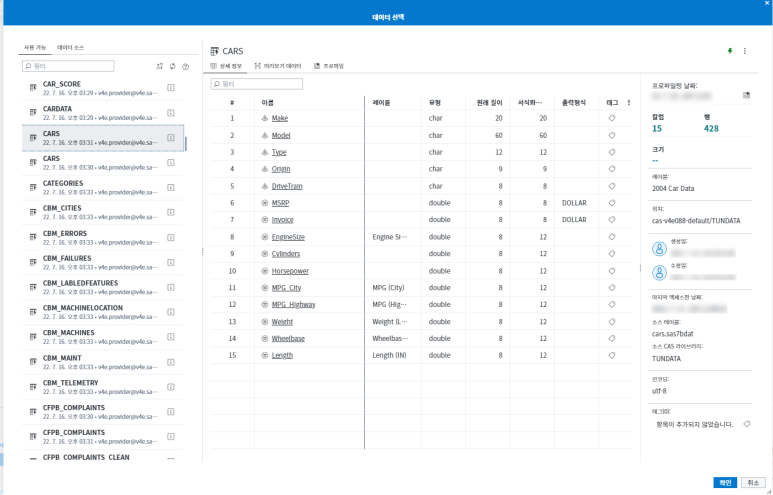The height and width of the screenshot is (495, 773).
Task: Select the CAR_SCORE table
Action: pyautogui.click(x=103, y=88)
